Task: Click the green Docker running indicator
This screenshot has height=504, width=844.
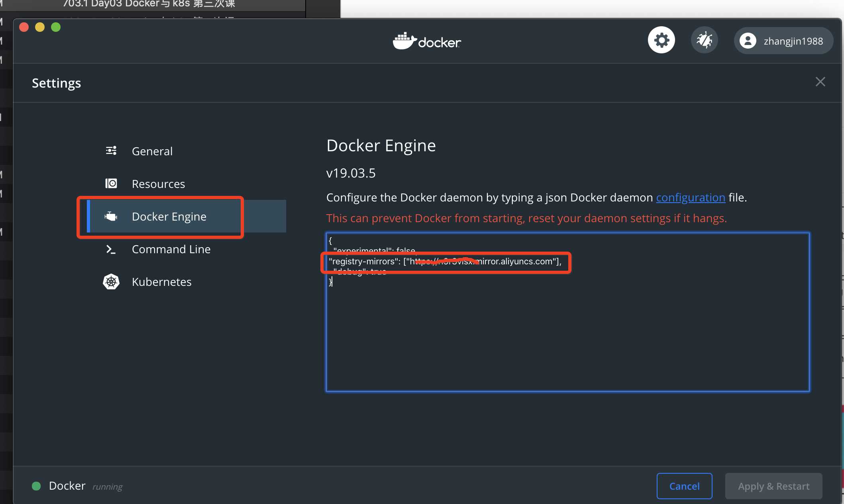Action: [x=36, y=486]
